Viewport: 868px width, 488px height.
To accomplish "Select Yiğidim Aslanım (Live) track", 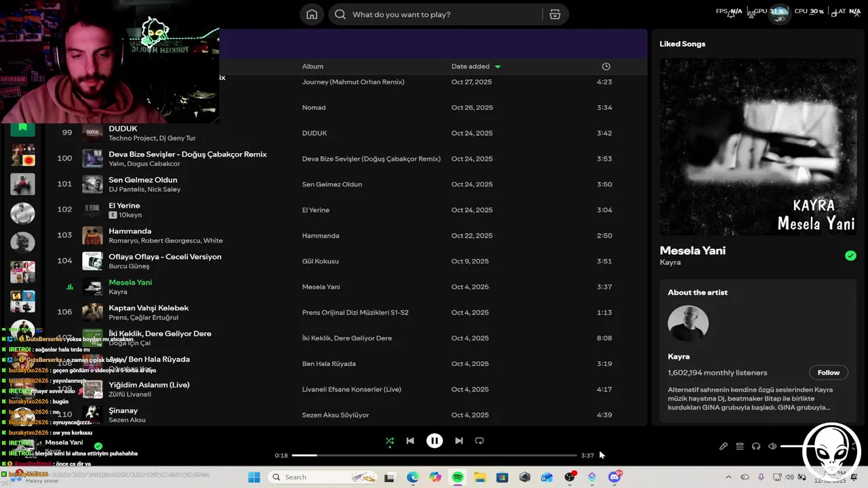I will tap(149, 385).
